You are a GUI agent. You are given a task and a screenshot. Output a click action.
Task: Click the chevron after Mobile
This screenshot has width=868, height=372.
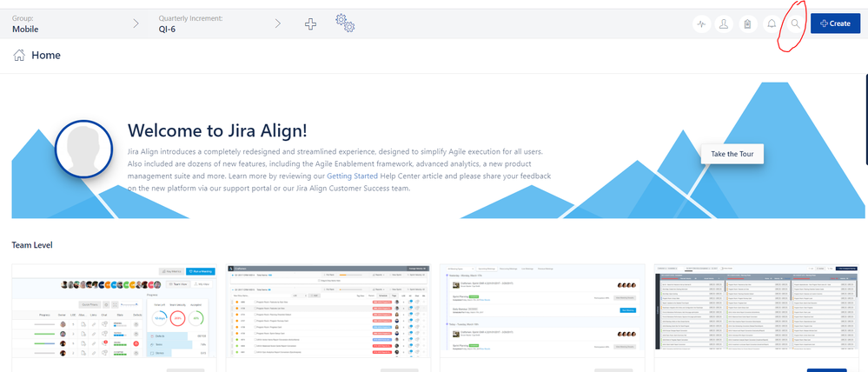pyautogui.click(x=136, y=23)
